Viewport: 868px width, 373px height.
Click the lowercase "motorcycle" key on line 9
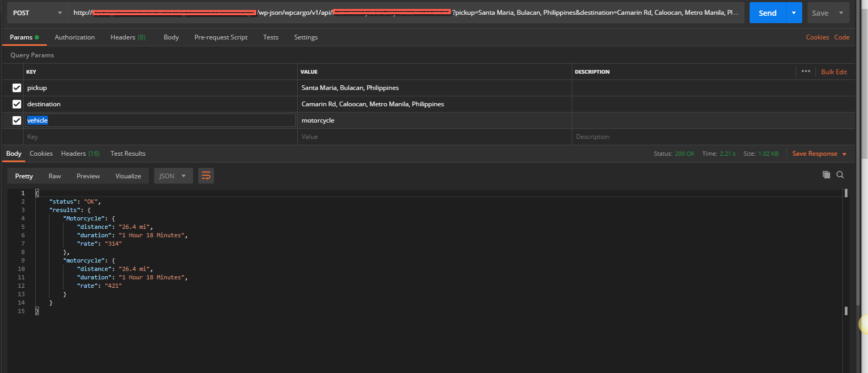point(84,260)
